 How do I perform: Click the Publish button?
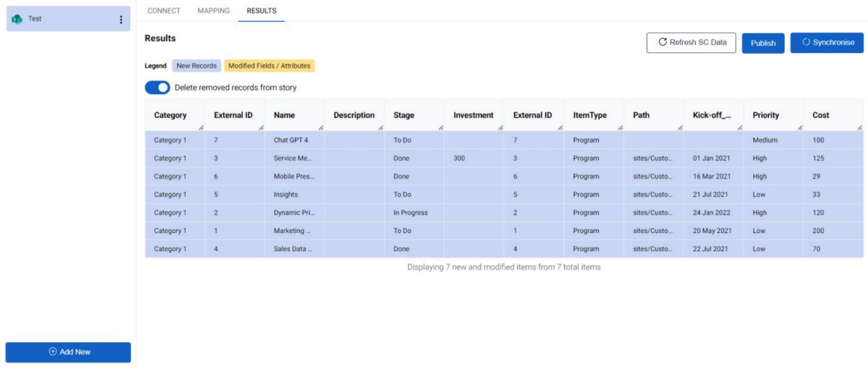point(763,42)
